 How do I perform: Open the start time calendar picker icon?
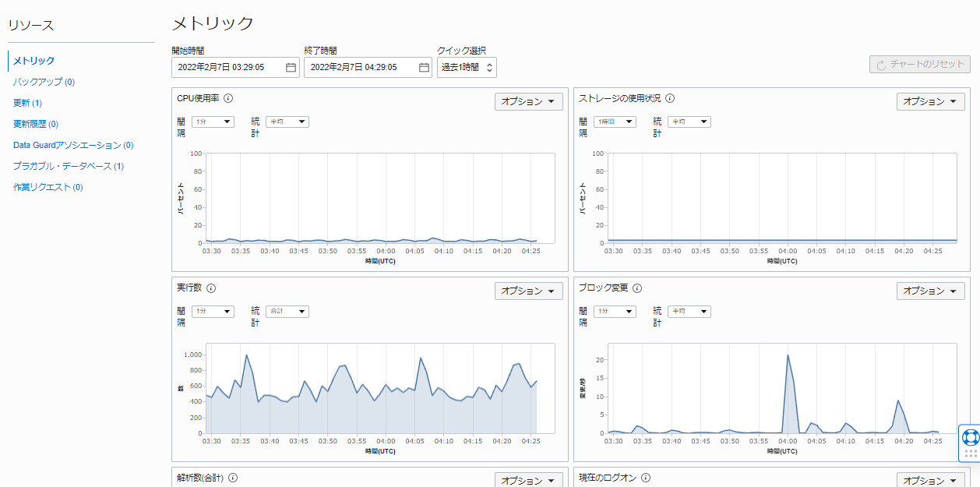(291, 68)
